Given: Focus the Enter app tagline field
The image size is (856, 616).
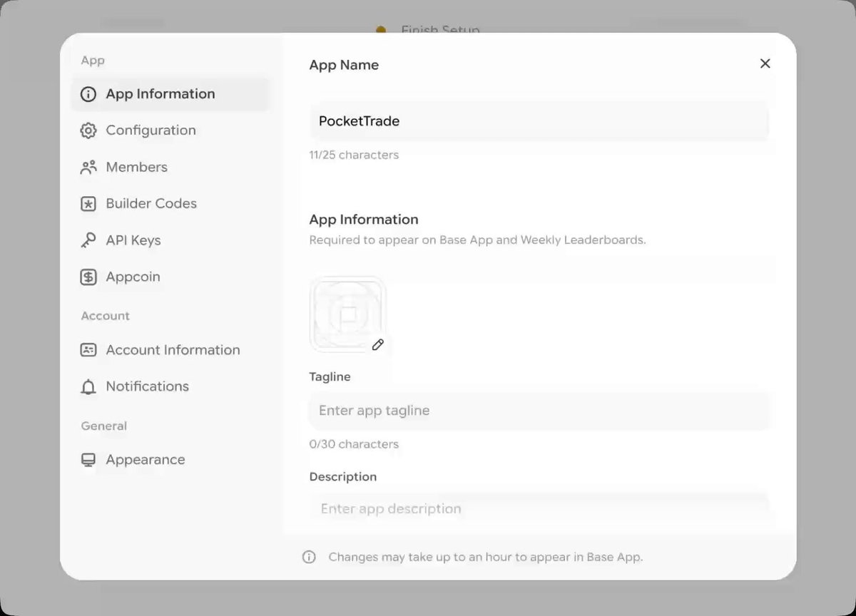Looking at the screenshot, I should point(539,411).
